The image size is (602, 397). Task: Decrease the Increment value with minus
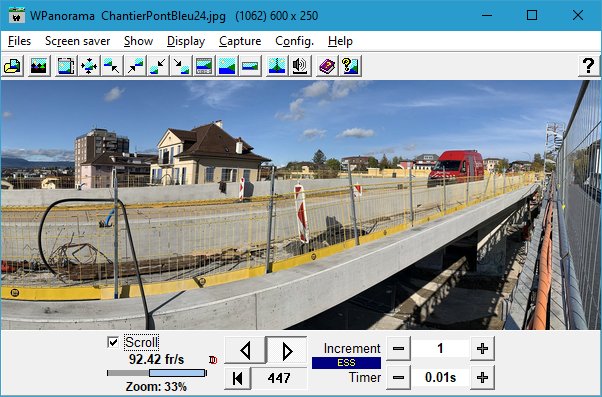(x=399, y=349)
